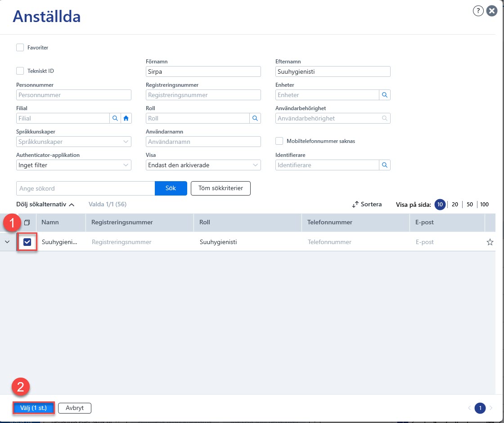Viewport: 504px width, 423px height.
Task: Click the Välj (1 st.) button
Action: click(33, 408)
